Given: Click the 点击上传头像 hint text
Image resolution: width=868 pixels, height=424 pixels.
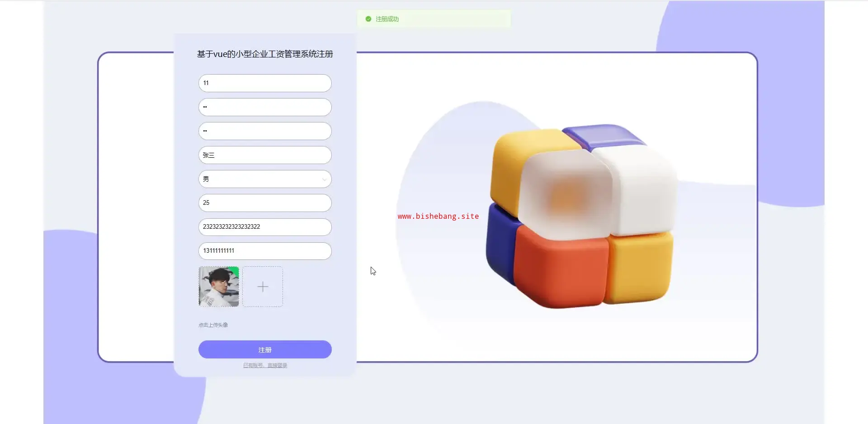Looking at the screenshot, I should point(213,325).
